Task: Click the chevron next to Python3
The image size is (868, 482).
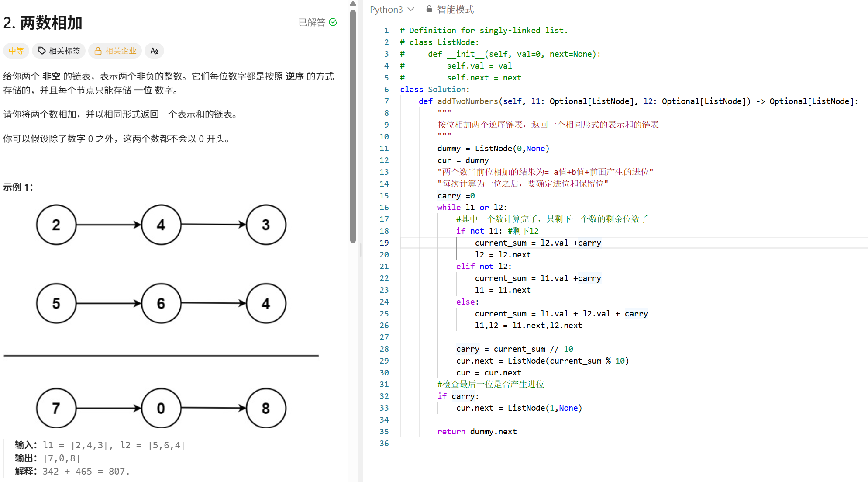Action: (411, 9)
